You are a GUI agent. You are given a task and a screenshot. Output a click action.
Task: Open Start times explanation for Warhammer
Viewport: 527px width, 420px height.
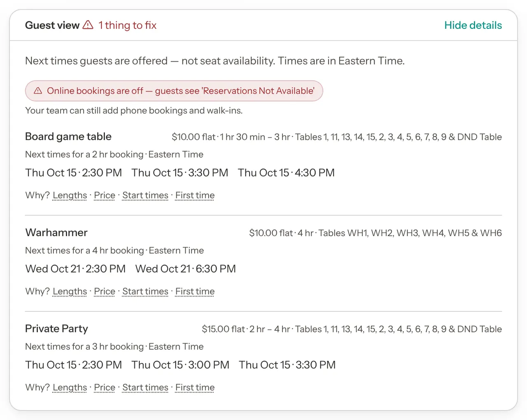tap(145, 292)
